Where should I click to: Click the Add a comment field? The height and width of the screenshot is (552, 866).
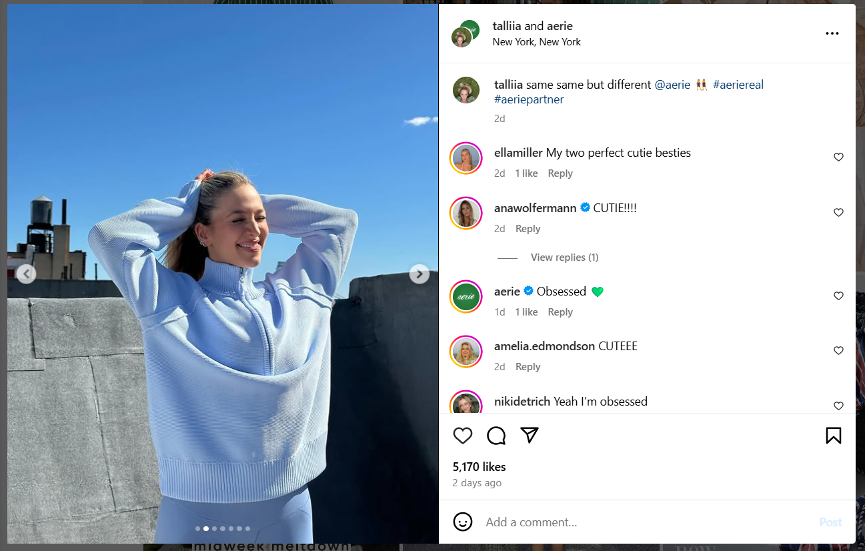pyautogui.click(x=646, y=522)
